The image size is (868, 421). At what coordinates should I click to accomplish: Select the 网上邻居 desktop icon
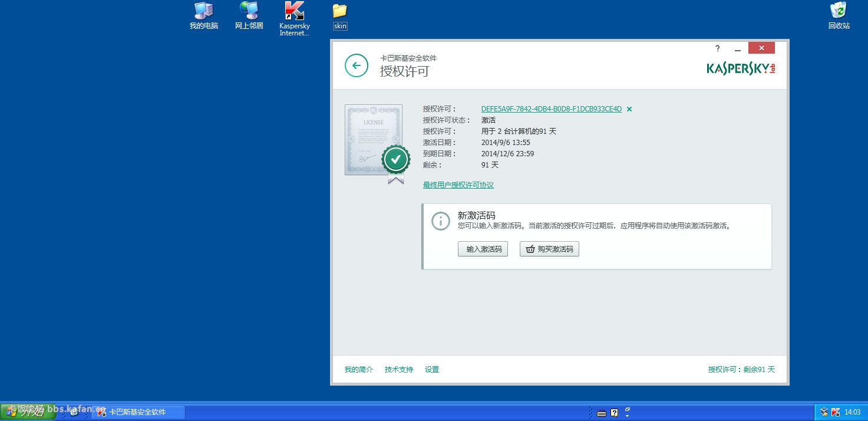[x=249, y=16]
